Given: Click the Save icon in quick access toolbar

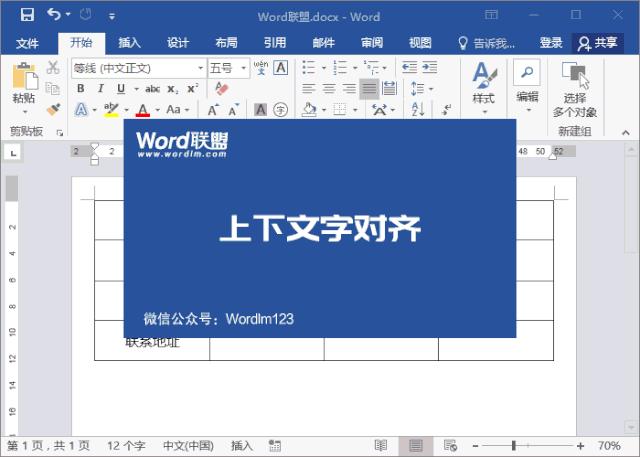Looking at the screenshot, I should (27, 15).
